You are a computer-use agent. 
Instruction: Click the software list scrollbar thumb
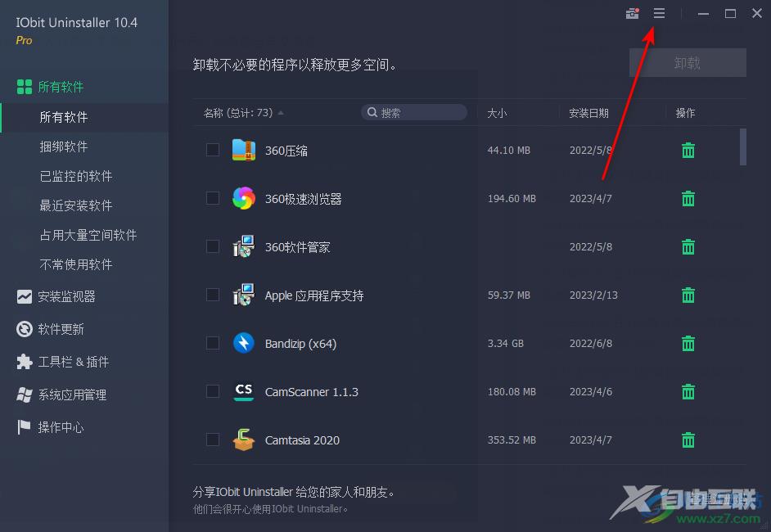pos(743,147)
